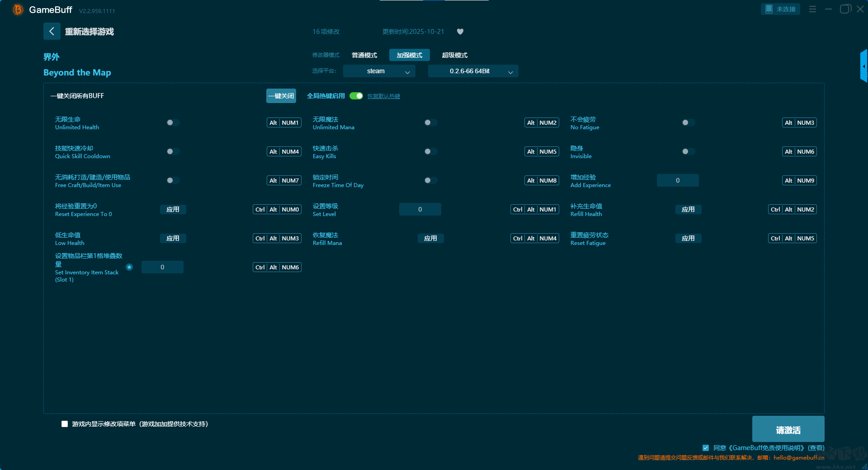Switch to 超级模式 super mode tab
The height and width of the screenshot is (470, 868).
[x=454, y=55]
